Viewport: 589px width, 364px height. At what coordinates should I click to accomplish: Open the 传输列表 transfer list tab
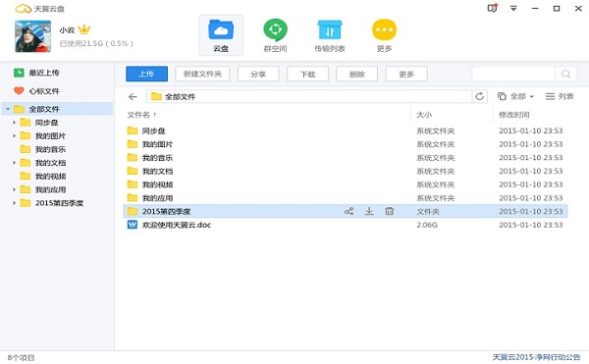click(330, 35)
